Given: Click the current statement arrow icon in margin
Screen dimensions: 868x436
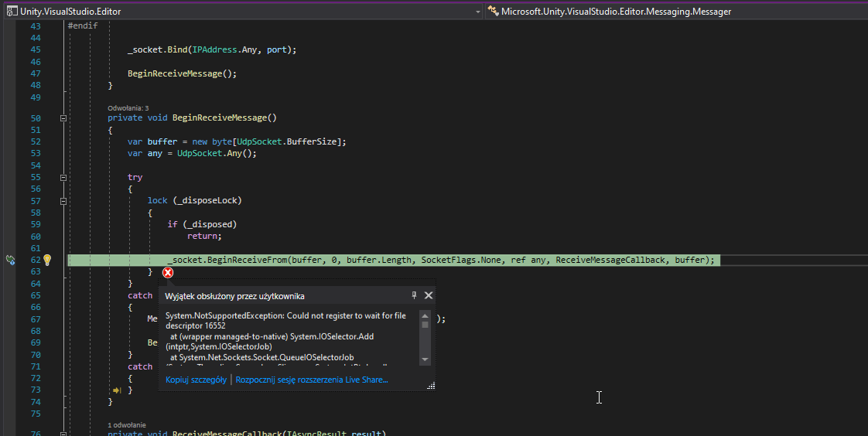Looking at the screenshot, I should point(11,260).
